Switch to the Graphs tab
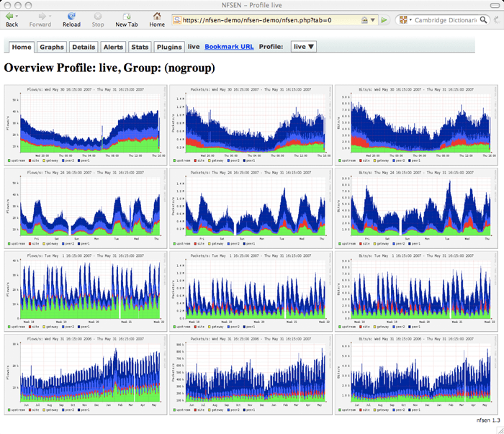 52,47
